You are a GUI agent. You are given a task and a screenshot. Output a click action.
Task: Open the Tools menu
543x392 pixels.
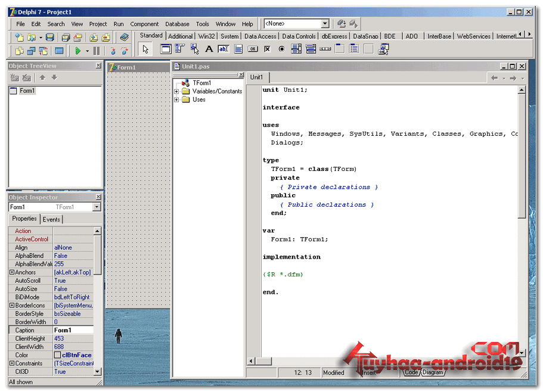(x=203, y=24)
